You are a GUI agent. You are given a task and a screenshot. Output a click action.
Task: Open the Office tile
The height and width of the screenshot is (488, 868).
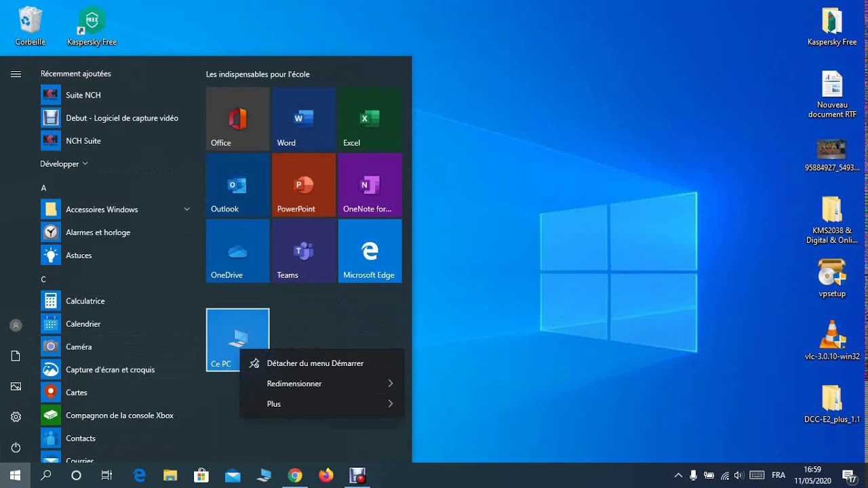click(237, 119)
